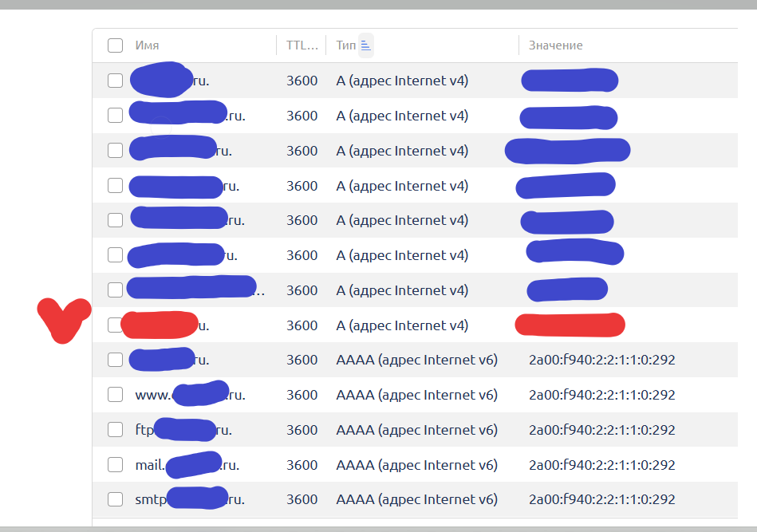Screen dimensions: 757x532
Task: Click the Значение column header
Action: click(x=556, y=45)
